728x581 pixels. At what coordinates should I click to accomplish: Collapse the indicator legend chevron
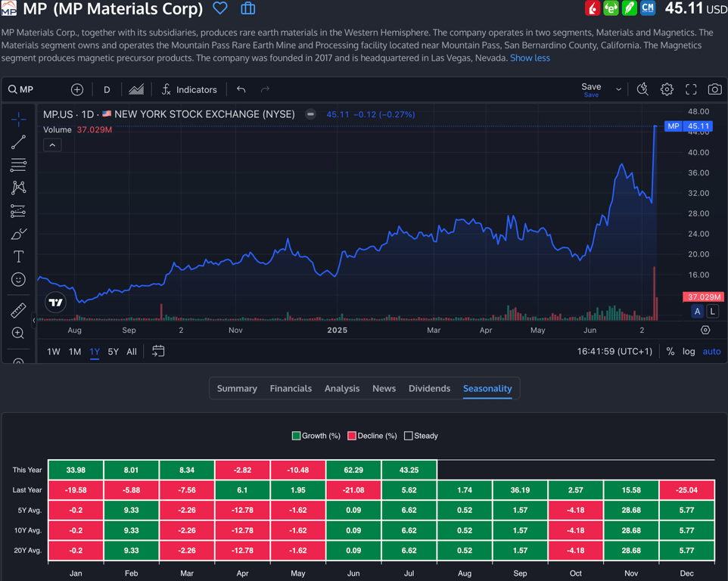tap(52, 145)
